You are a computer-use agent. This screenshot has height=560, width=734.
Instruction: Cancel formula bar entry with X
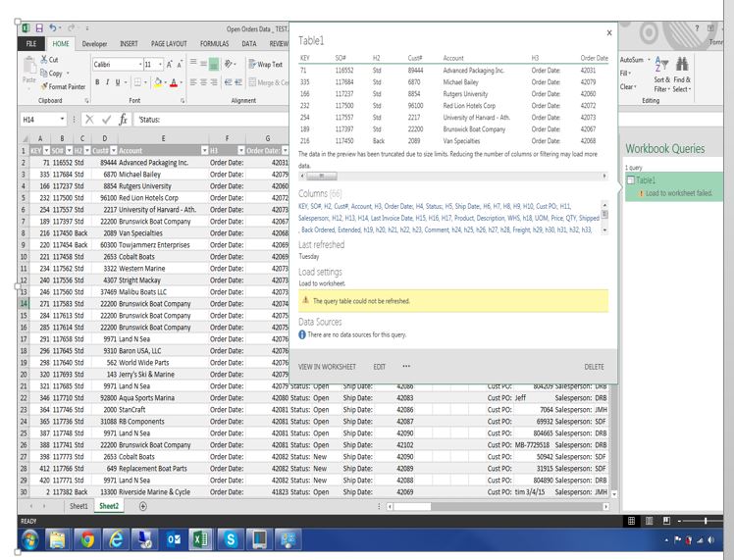pos(89,120)
